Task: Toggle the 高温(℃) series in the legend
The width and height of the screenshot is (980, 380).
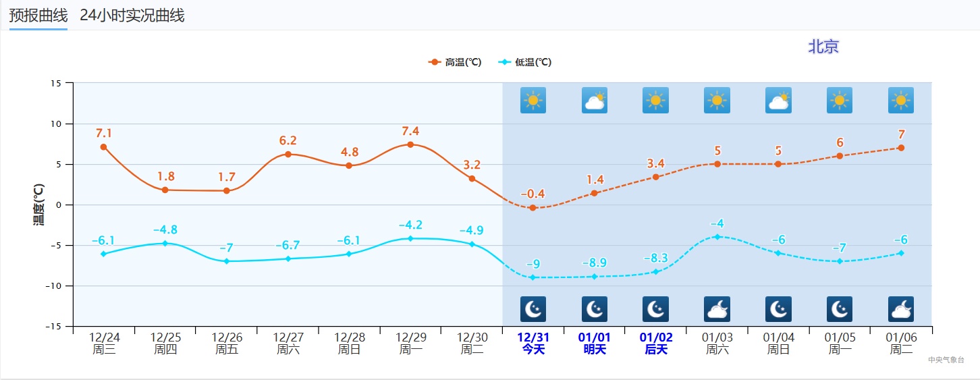Action: click(455, 62)
